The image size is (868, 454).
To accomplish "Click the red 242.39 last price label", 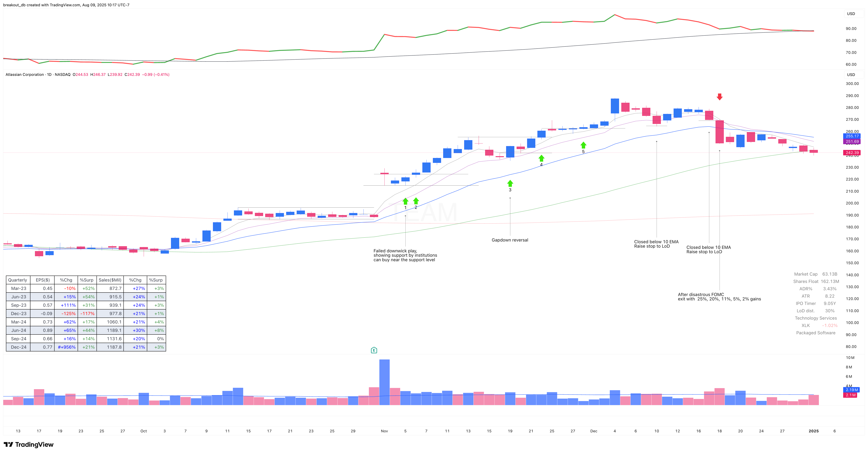I will click(x=852, y=153).
